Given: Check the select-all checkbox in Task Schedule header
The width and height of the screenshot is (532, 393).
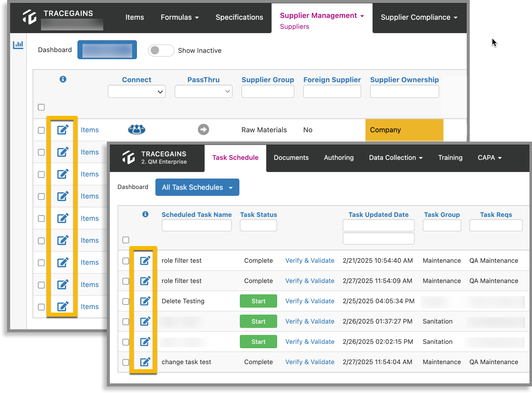Looking at the screenshot, I should pyautogui.click(x=126, y=240).
